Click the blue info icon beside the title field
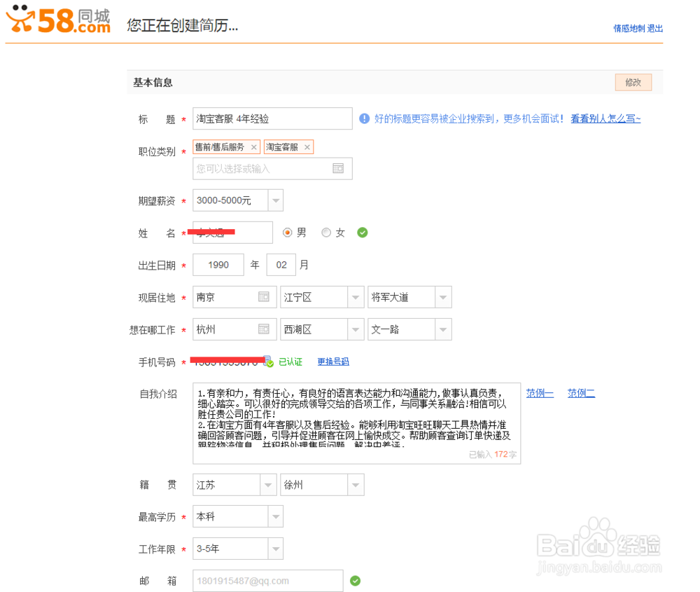 pos(365,118)
